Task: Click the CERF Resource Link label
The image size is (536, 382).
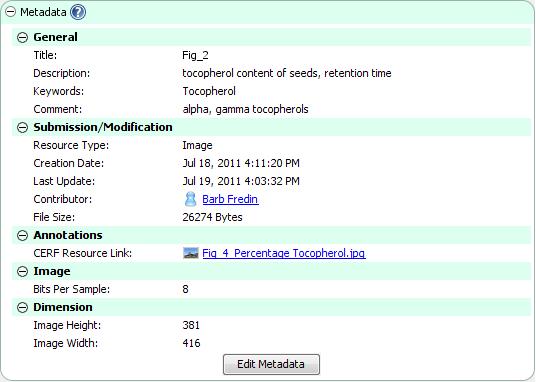Action: coord(82,253)
